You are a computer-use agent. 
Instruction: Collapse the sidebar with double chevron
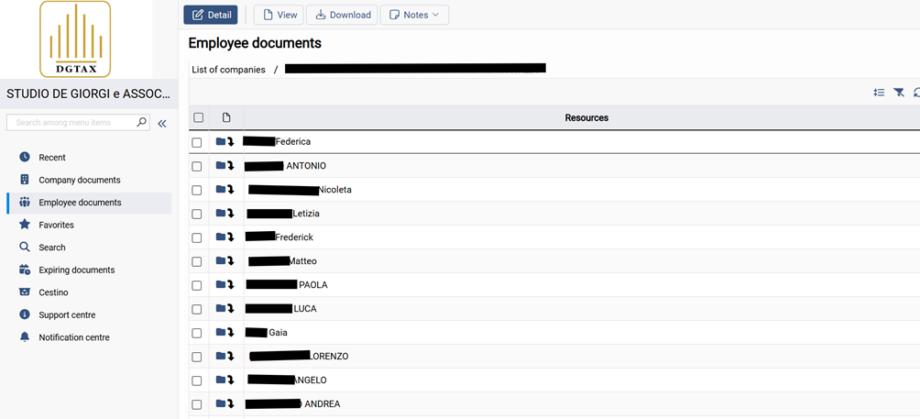[162, 123]
